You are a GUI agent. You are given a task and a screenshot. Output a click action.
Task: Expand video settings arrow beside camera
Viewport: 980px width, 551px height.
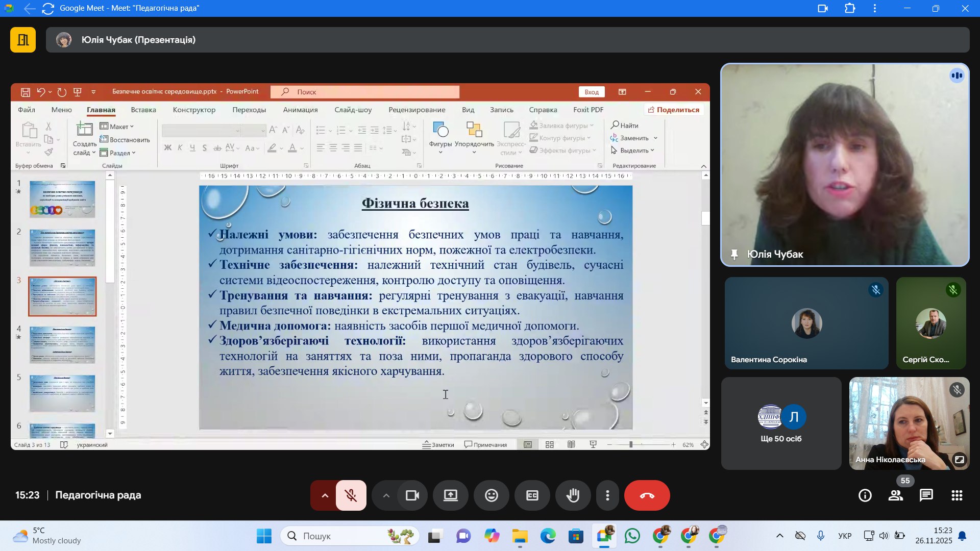pyautogui.click(x=386, y=495)
